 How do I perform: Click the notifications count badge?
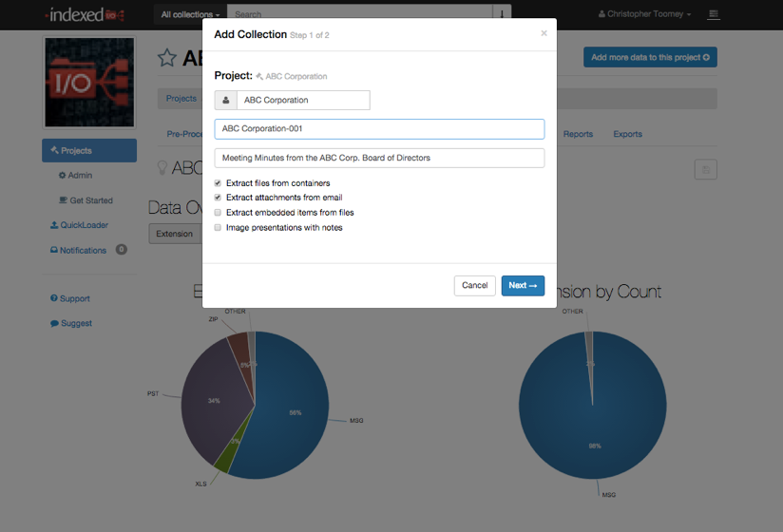(x=122, y=249)
